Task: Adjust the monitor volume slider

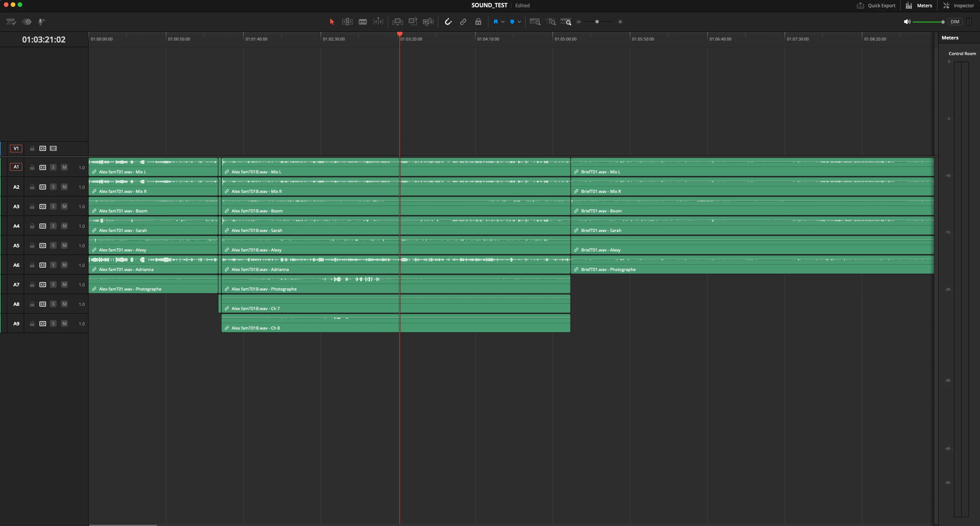Action: [x=928, y=22]
